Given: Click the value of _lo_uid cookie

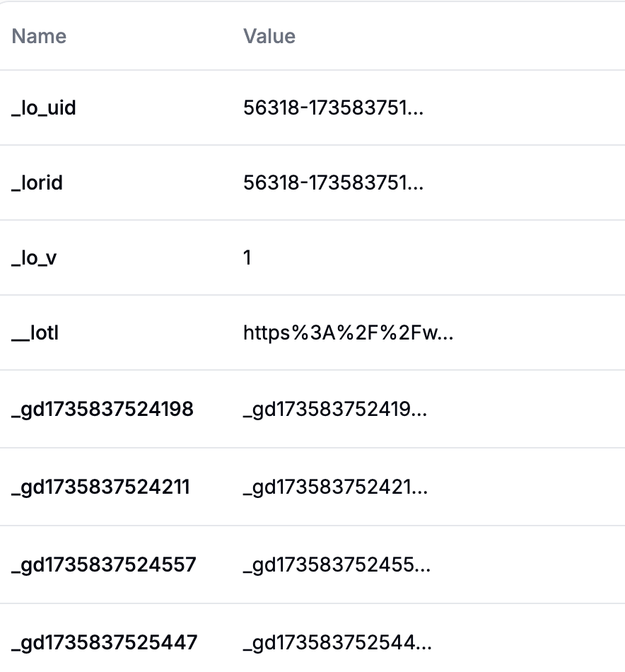Looking at the screenshot, I should point(333,108).
